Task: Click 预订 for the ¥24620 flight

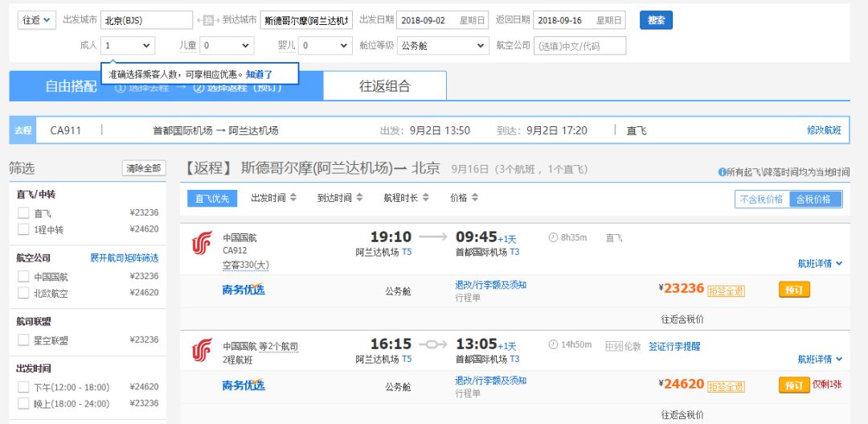Action: pyautogui.click(x=794, y=385)
